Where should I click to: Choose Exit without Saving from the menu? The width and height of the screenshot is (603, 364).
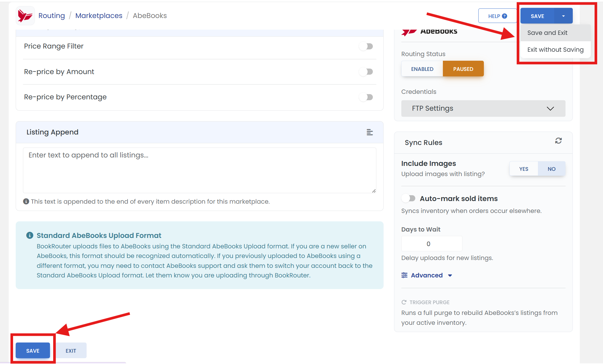coord(555,50)
